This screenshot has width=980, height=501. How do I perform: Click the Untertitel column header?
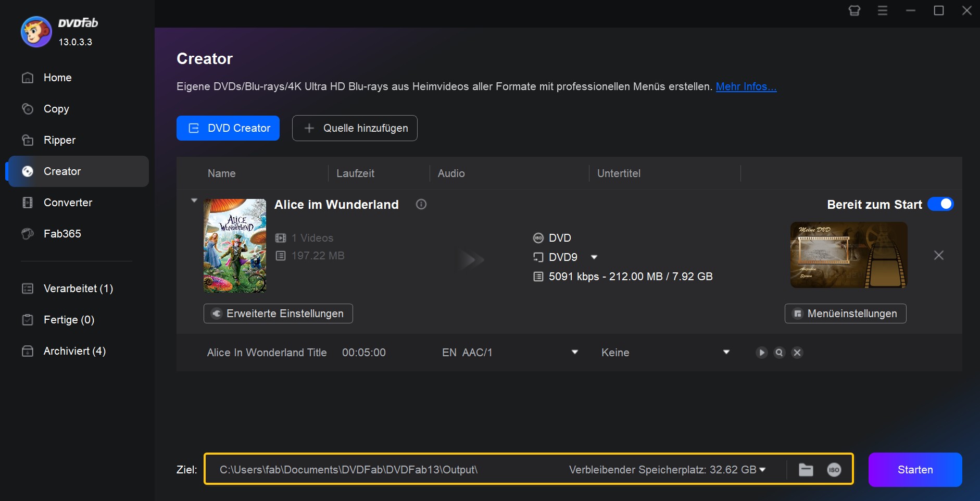619,173
